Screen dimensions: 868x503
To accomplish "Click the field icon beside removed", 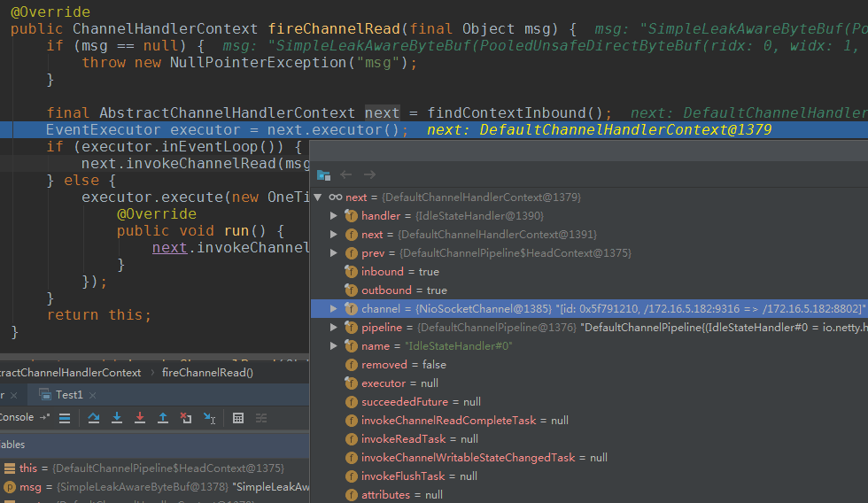I will coord(351,365).
